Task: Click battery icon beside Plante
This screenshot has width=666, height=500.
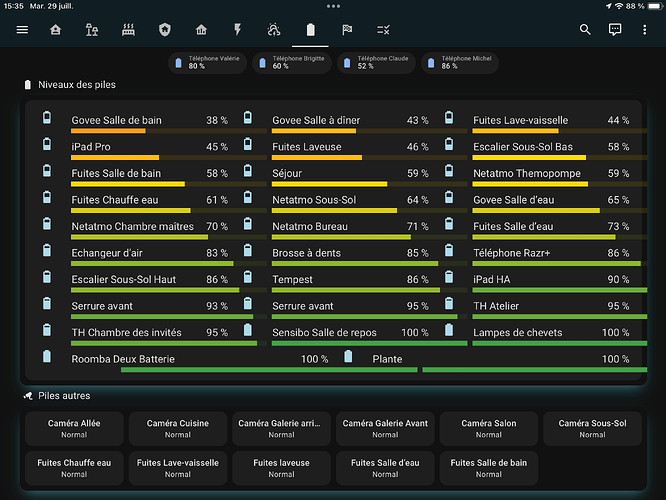Action: (x=348, y=356)
